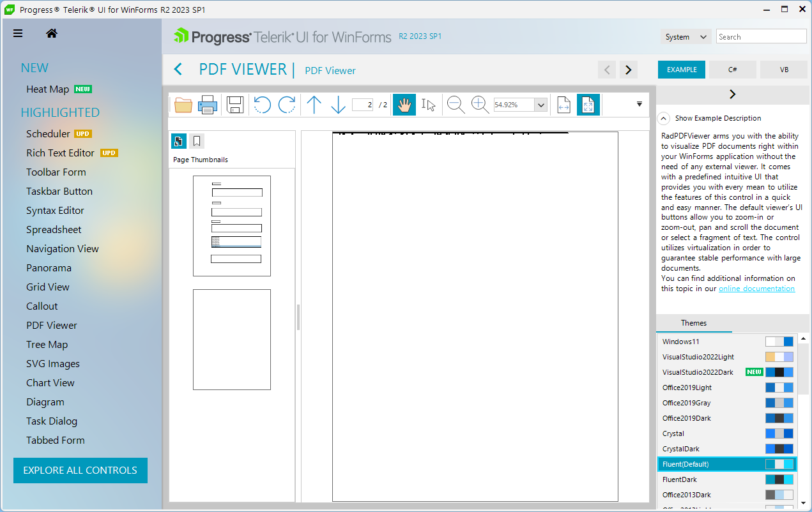Open the Panorama demo

[x=49, y=268]
